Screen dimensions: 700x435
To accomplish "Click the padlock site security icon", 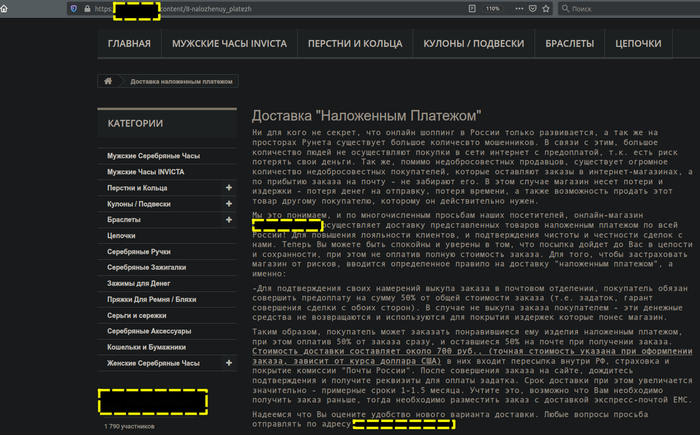I will [87, 8].
